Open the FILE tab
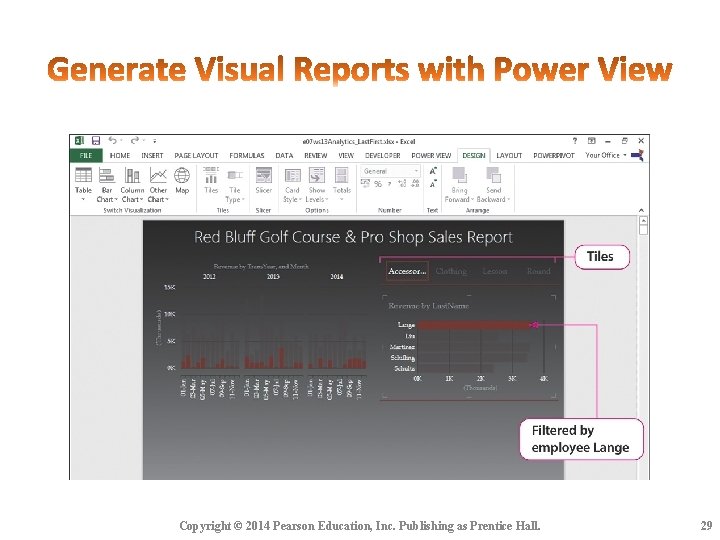 (x=86, y=156)
